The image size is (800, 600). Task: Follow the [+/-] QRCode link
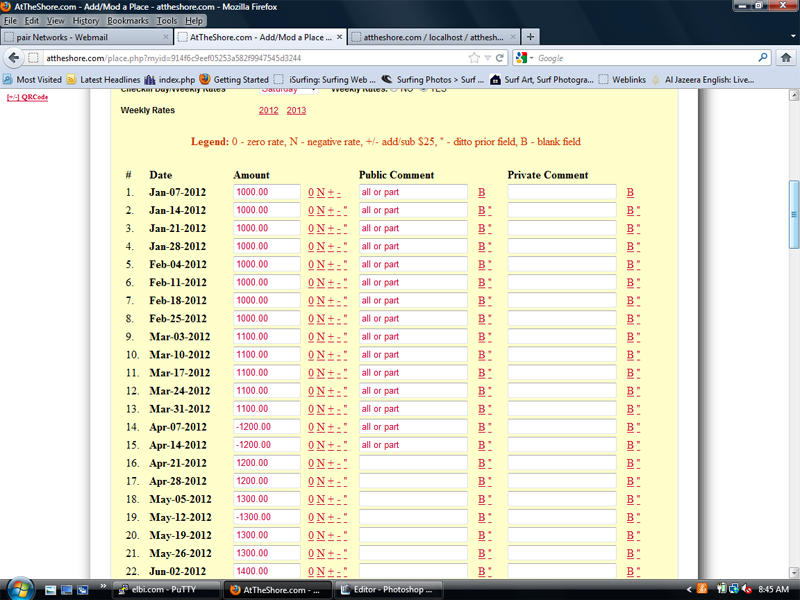pos(28,97)
